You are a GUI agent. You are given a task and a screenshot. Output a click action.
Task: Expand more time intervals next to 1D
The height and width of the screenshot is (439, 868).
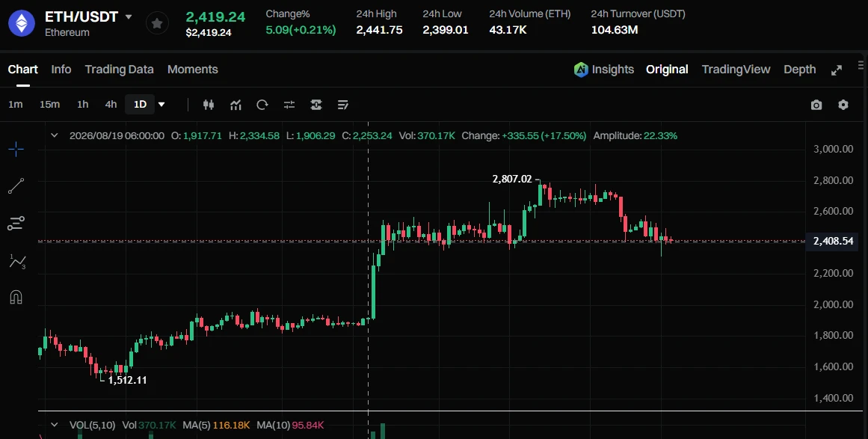coord(161,104)
